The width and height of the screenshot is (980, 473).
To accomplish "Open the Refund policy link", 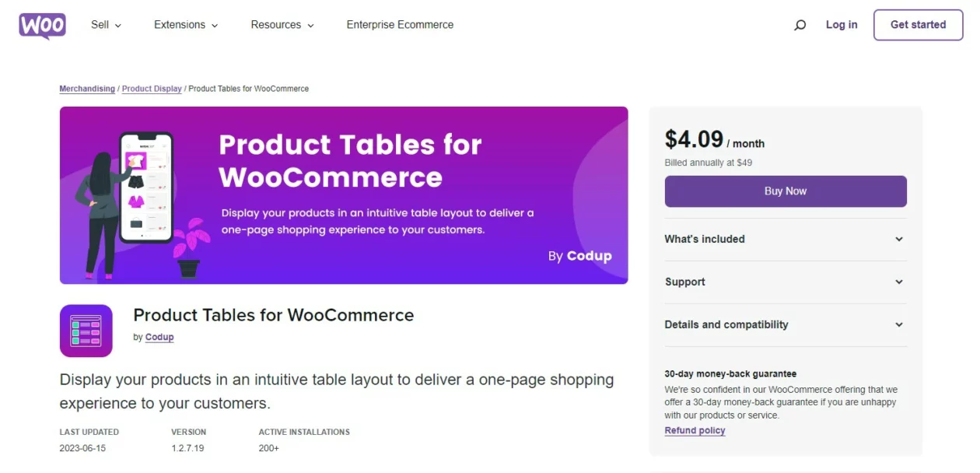I will (x=695, y=431).
